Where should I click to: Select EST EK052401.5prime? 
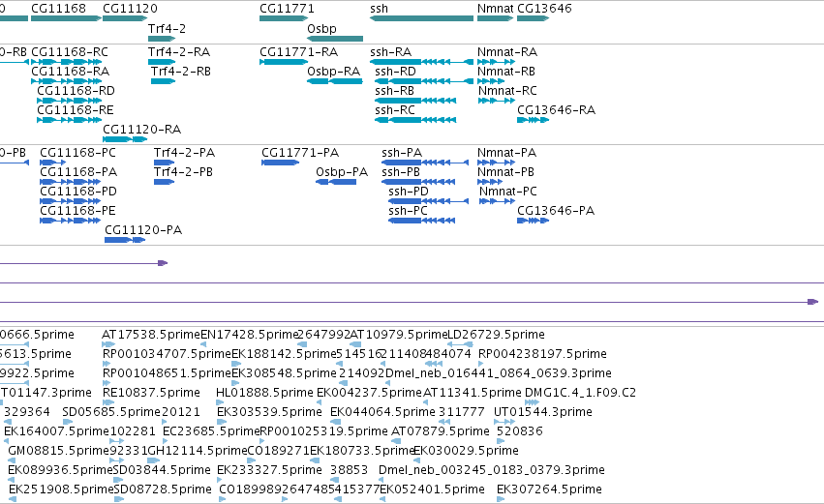click(432, 489)
